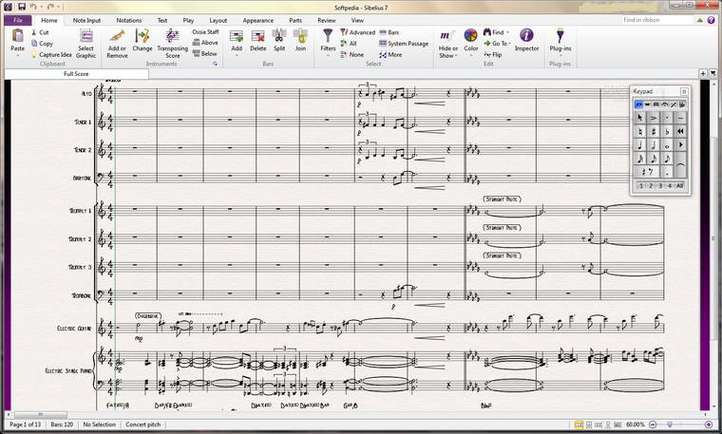Open the Color wheel picker

(x=471, y=35)
